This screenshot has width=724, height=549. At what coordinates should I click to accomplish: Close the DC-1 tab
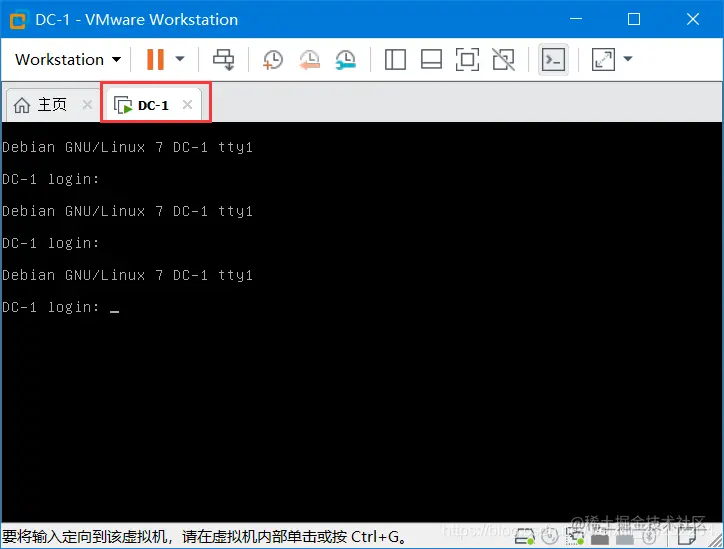(x=187, y=105)
